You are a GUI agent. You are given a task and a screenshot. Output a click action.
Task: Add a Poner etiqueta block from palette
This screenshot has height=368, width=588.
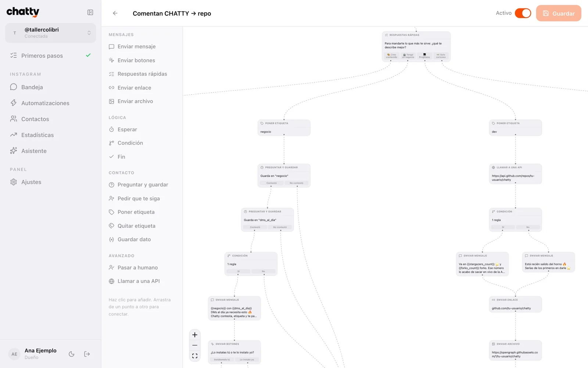(x=142, y=212)
